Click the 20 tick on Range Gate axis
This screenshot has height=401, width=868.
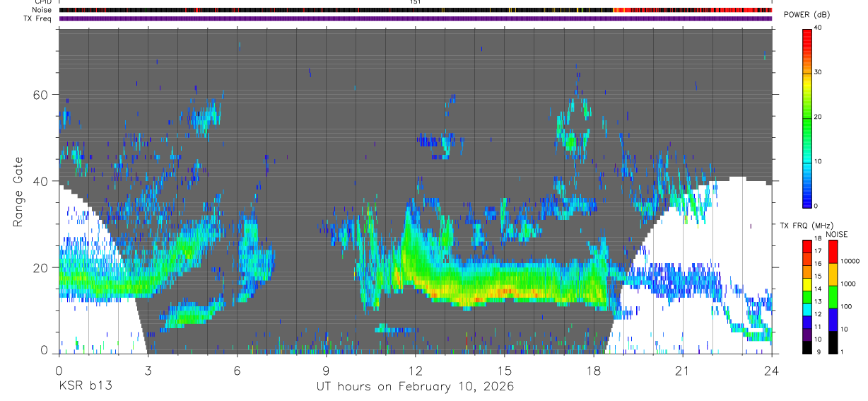coord(42,267)
